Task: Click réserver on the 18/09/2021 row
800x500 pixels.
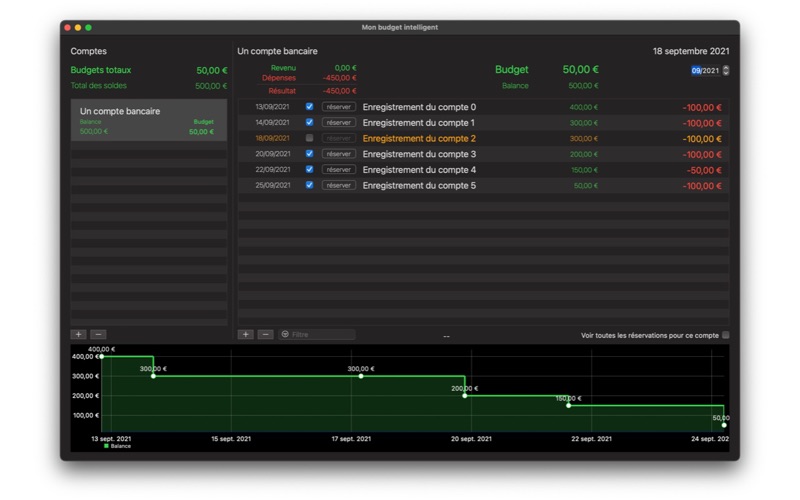Action: [339, 138]
